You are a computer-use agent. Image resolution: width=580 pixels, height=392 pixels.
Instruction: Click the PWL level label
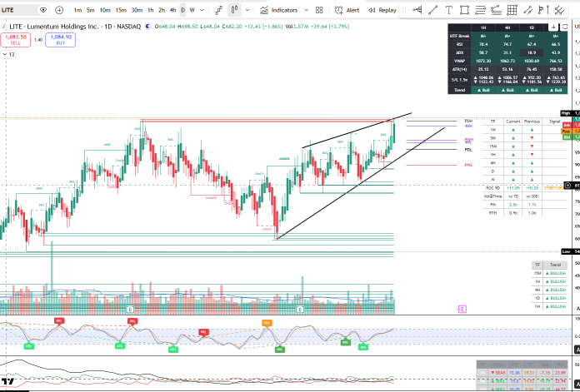(468, 165)
